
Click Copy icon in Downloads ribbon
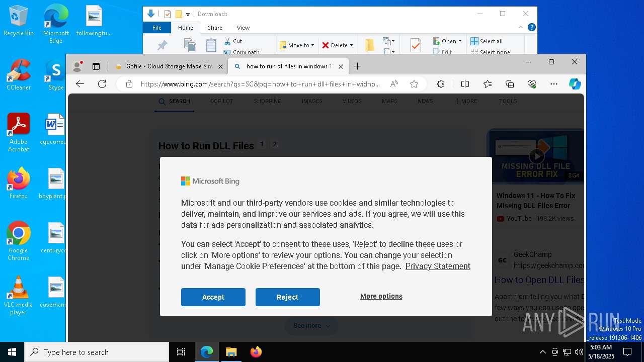click(x=190, y=45)
